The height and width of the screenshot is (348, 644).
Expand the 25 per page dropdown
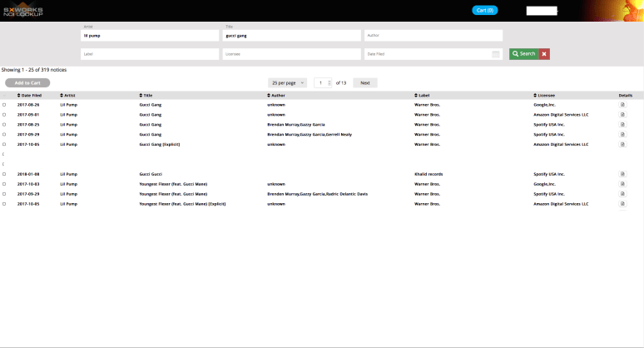click(288, 82)
